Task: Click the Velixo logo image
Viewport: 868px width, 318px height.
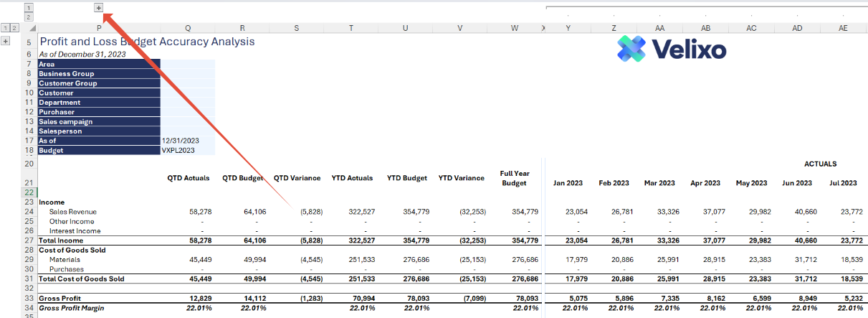Action: 672,49
